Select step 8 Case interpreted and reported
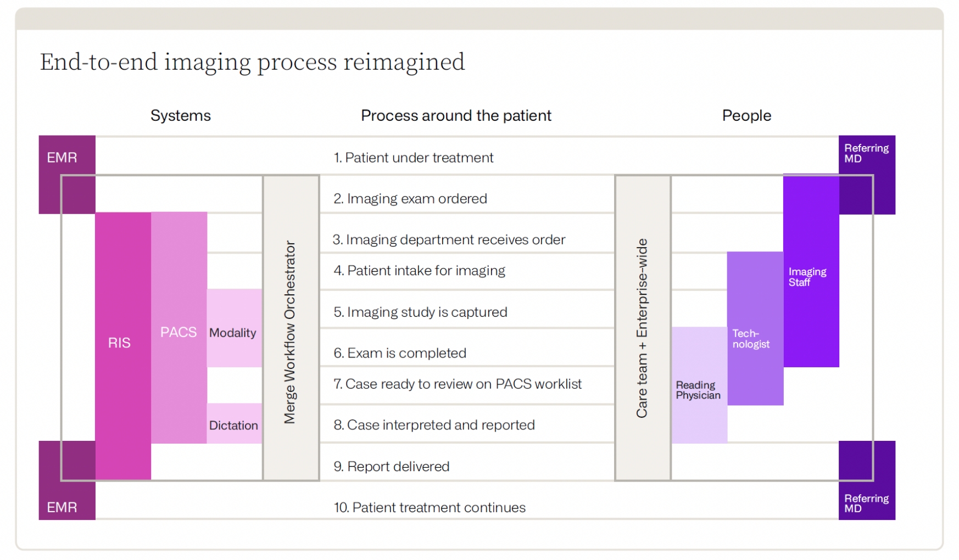The width and height of the screenshot is (959, 560). coord(434,424)
